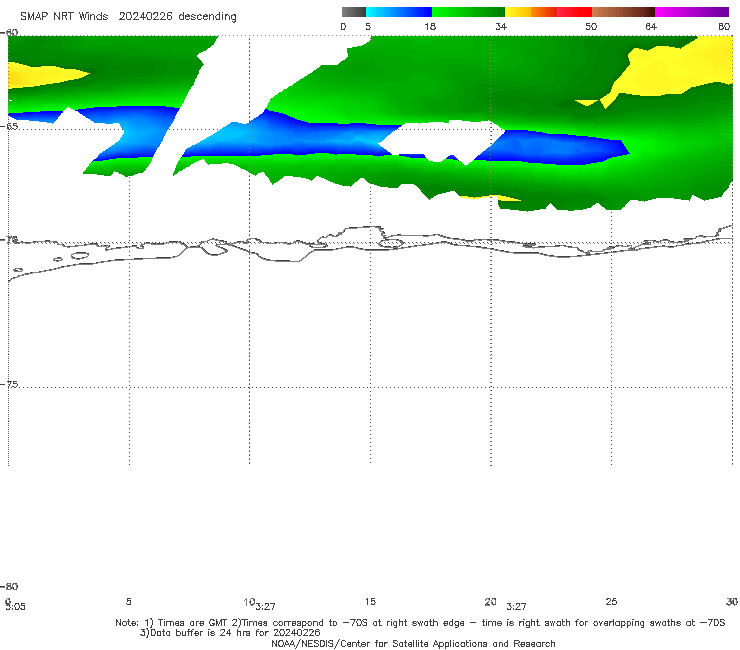Click the brown 50–64 segment of color bar
740x650 pixels.
(x=623, y=12)
